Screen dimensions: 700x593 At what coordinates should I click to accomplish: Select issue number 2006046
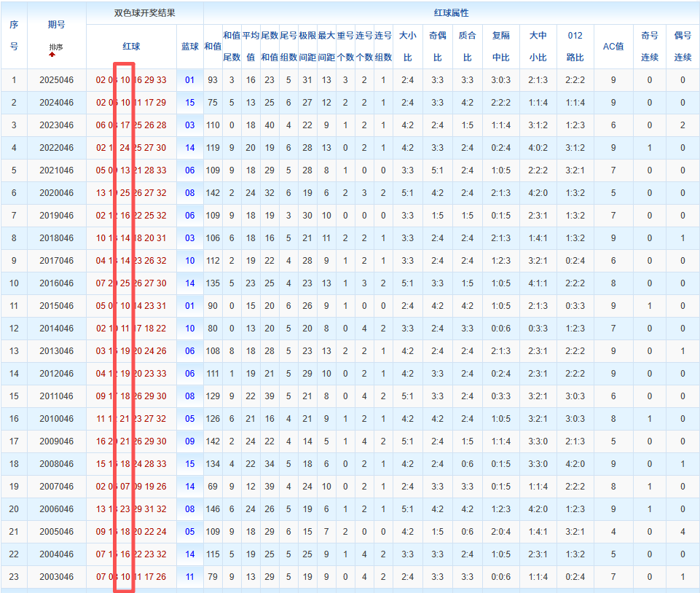[x=56, y=509]
